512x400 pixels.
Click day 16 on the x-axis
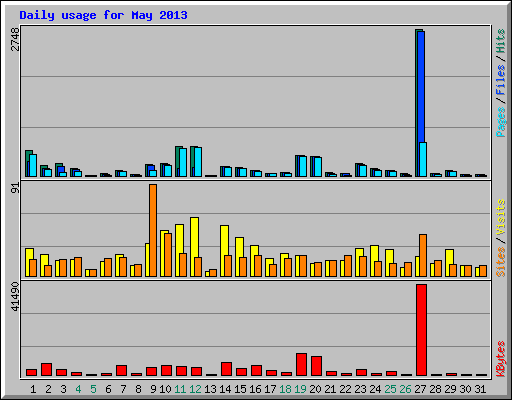pos(255,389)
